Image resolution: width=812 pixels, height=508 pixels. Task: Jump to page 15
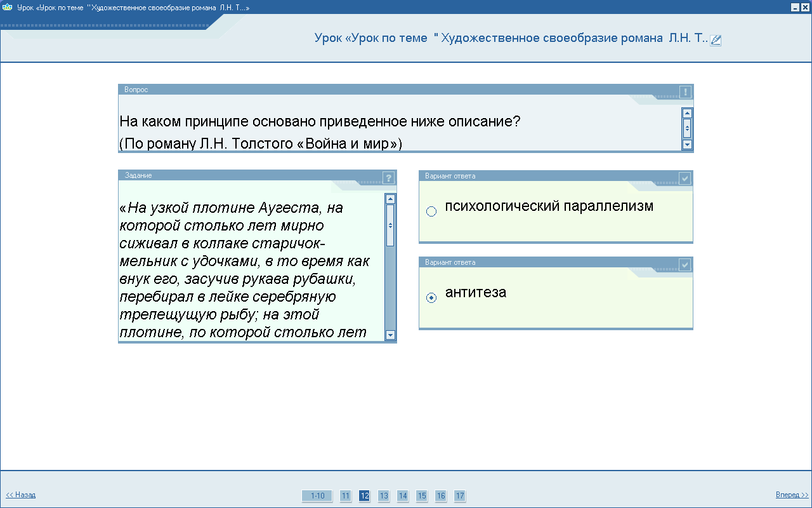(422, 496)
